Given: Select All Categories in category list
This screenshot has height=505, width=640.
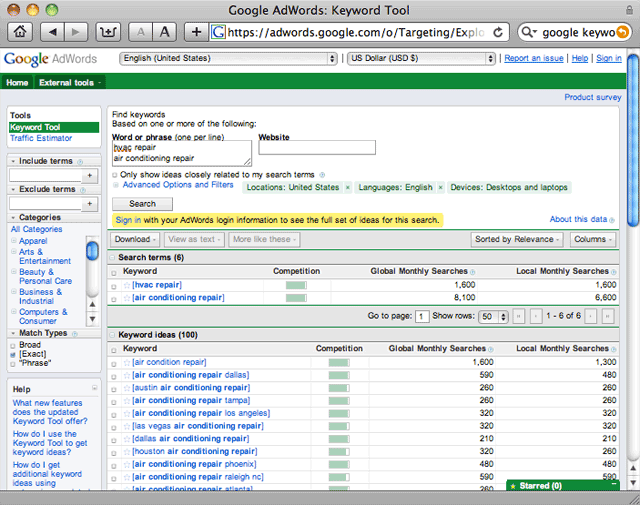Looking at the screenshot, I should [37, 229].
